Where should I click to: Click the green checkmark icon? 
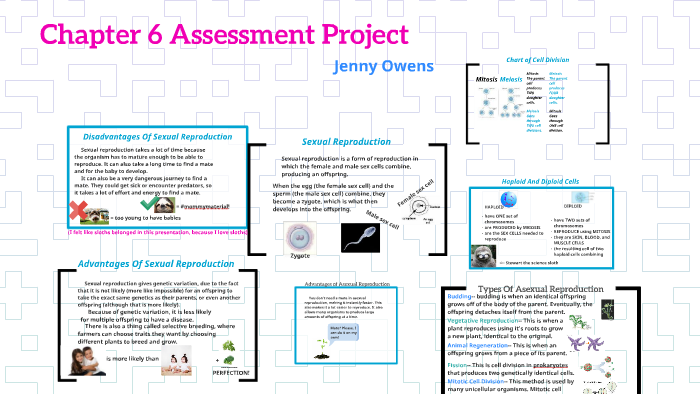(x=148, y=203)
